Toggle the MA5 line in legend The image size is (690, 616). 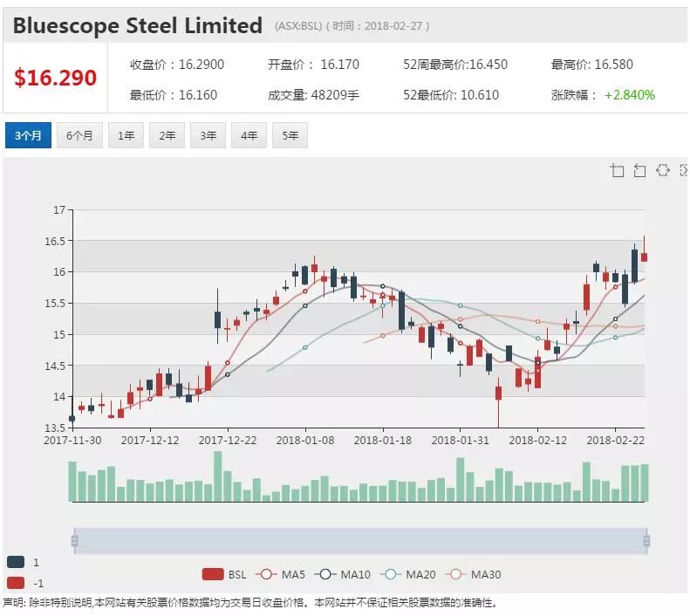click(281, 574)
